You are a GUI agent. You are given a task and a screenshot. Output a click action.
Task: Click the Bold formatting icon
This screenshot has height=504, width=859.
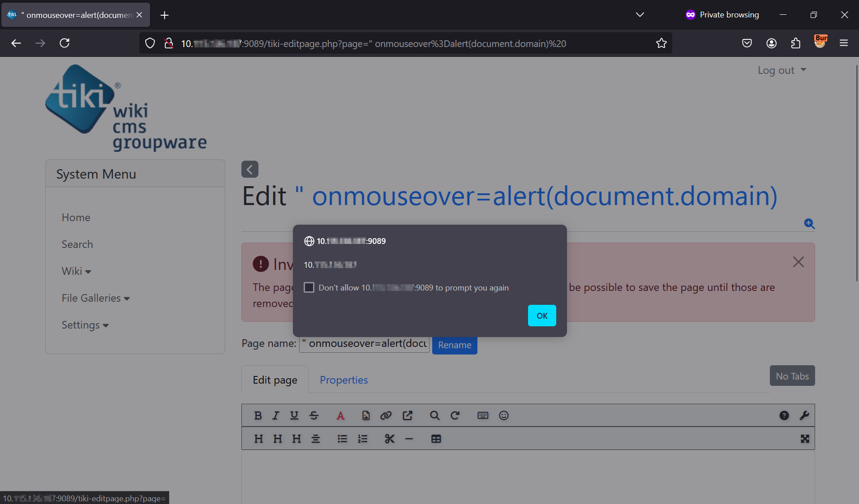click(258, 415)
